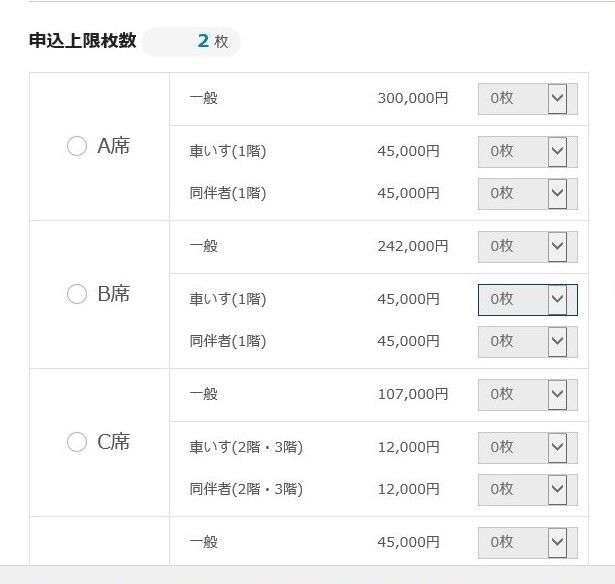
Task: Open A席 同伴者(1階) quantity dropdown
Action: pyautogui.click(x=528, y=193)
